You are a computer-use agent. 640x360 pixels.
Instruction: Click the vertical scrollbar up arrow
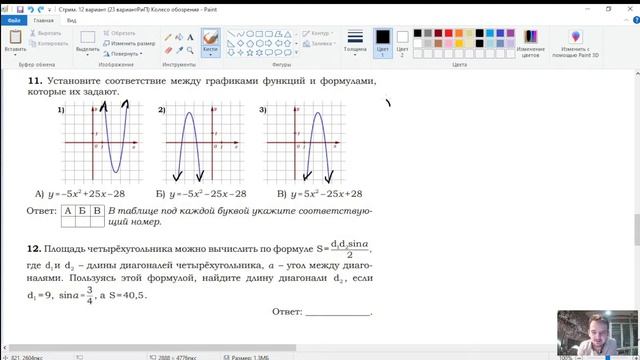tap(637, 74)
